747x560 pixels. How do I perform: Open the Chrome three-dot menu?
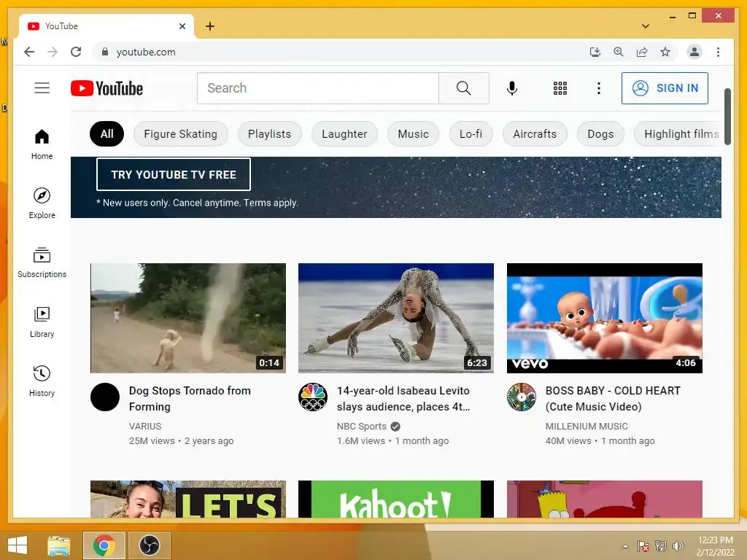(x=718, y=52)
